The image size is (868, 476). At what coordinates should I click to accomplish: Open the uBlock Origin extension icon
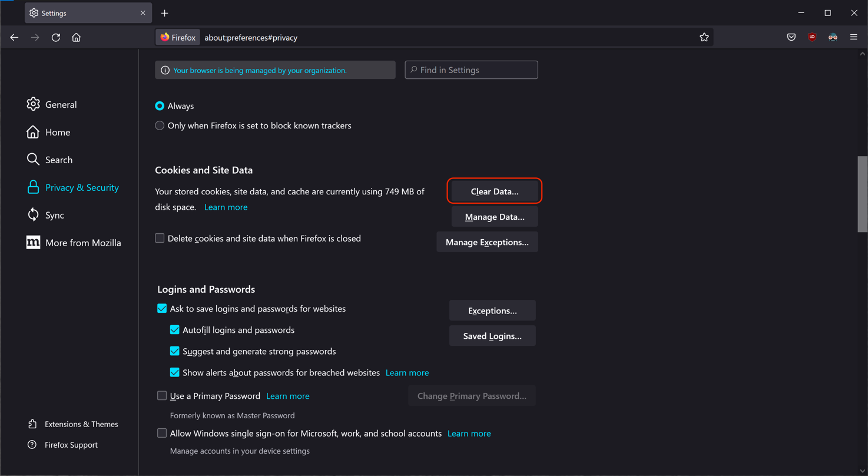pyautogui.click(x=812, y=37)
